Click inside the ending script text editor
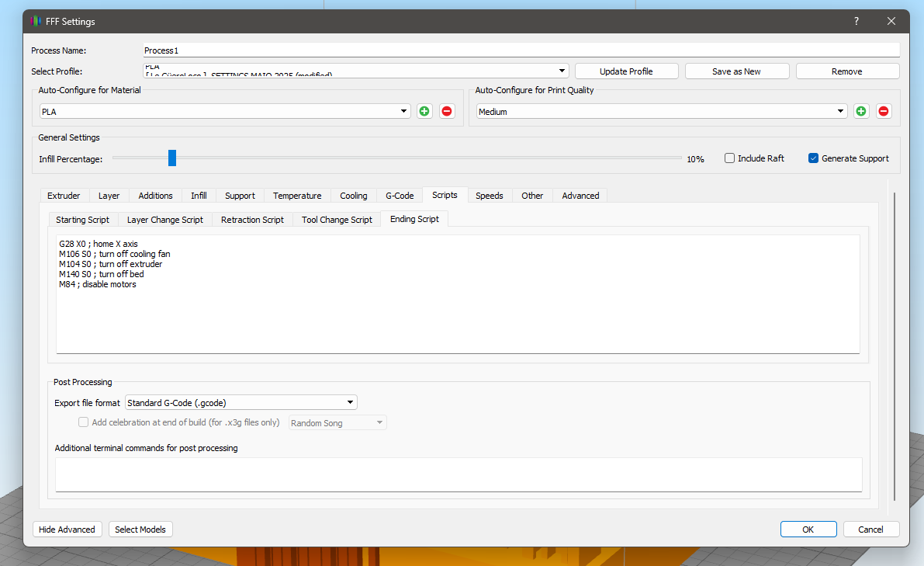 pyautogui.click(x=458, y=294)
